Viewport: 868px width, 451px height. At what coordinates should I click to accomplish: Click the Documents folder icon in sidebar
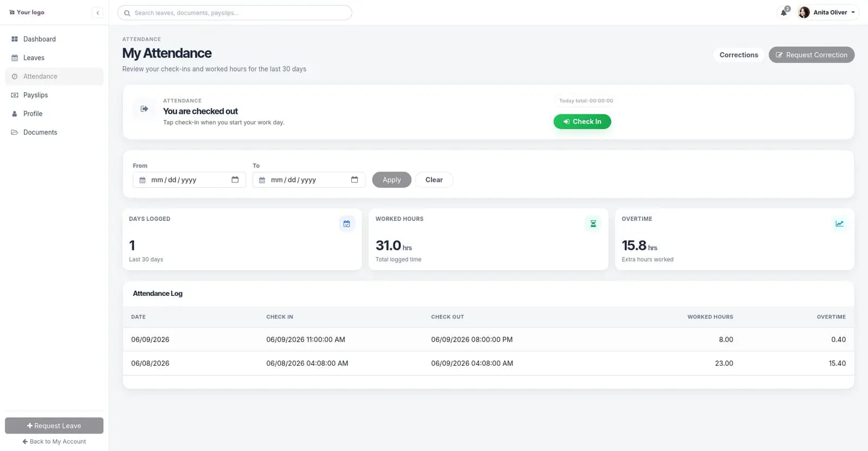[x=15, y=132]
